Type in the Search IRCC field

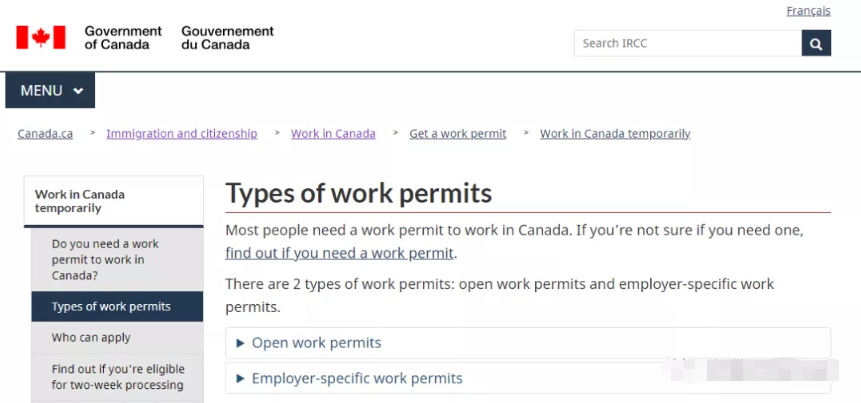pos(687,44)
